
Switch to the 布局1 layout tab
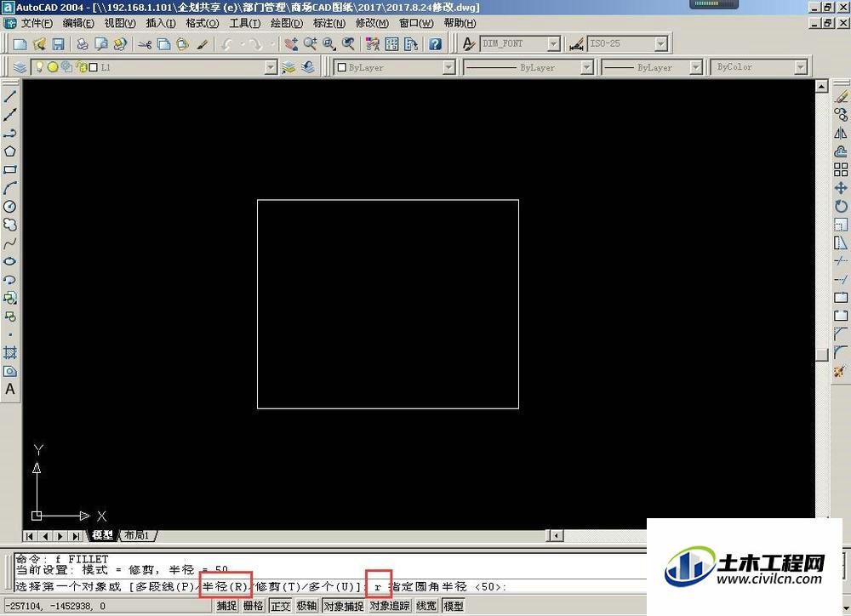click(137, 536)
